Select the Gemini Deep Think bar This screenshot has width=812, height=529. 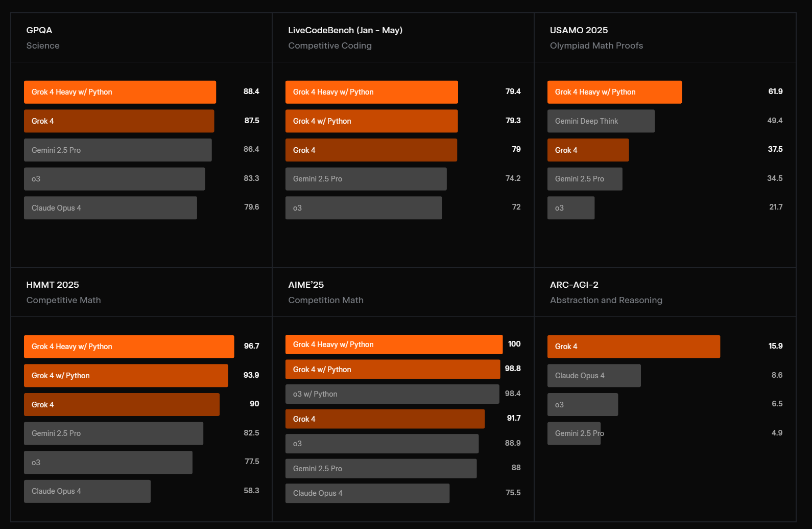tap(601, 121)
